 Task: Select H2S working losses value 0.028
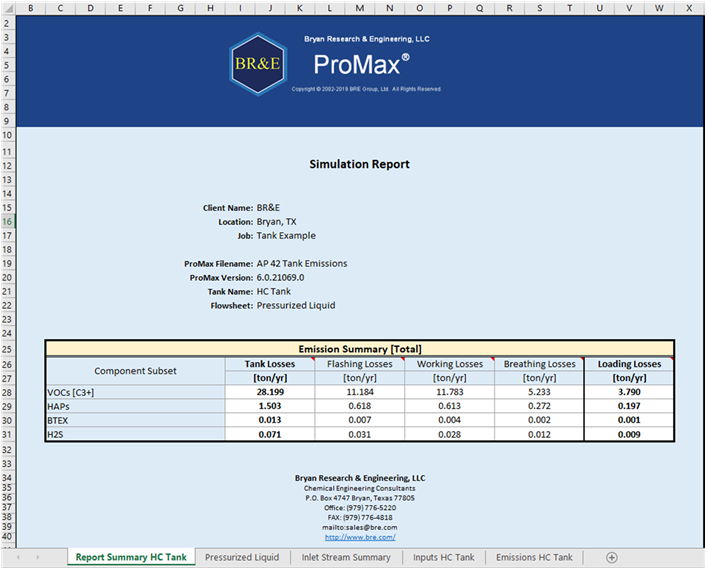450,435
